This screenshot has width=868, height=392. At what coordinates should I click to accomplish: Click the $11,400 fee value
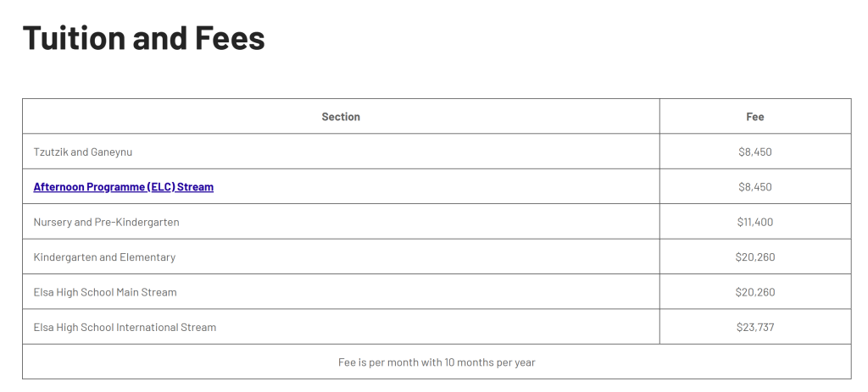[x=754, y=222]
